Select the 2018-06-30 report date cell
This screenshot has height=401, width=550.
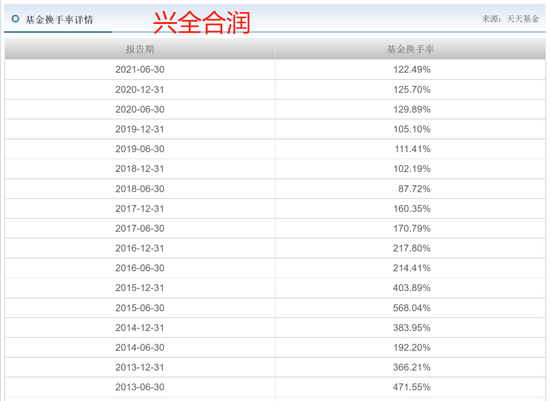pos(140,189)
